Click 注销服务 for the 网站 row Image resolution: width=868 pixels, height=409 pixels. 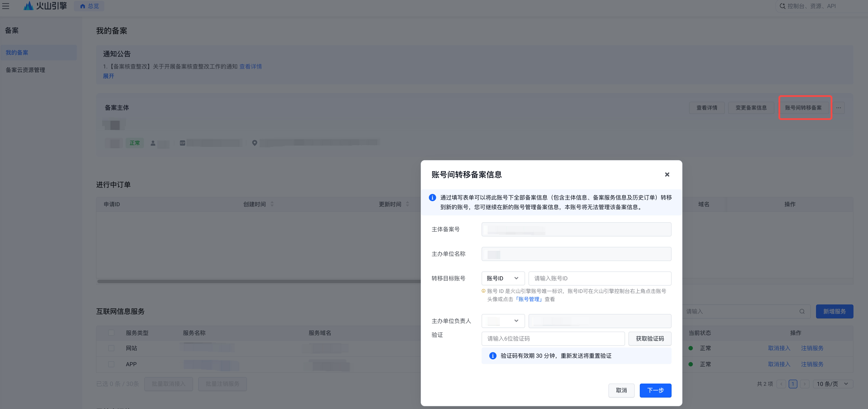coord(812,348)
